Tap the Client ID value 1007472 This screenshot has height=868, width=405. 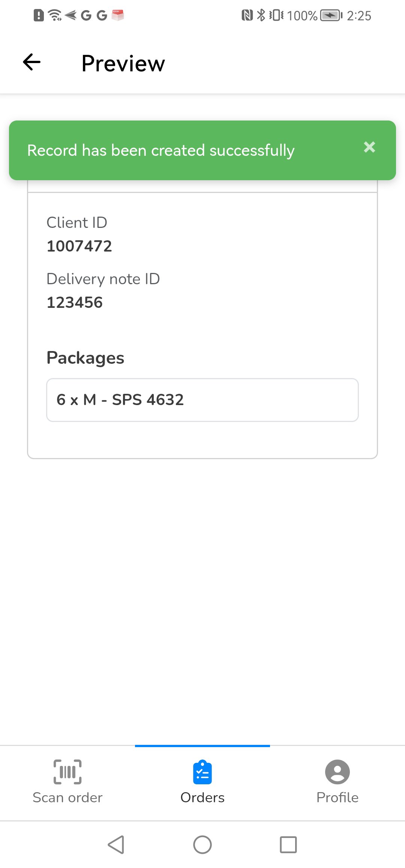pos(79,246)
